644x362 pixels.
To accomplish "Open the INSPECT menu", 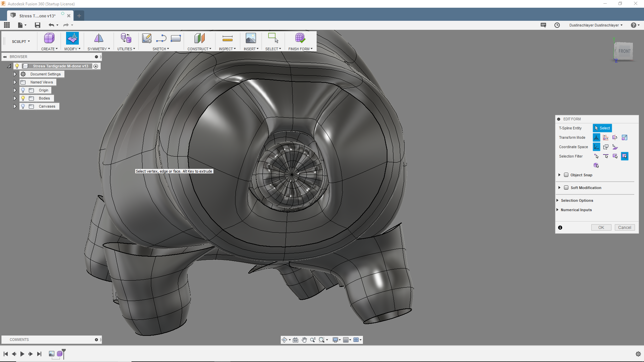I will [227, 49].
